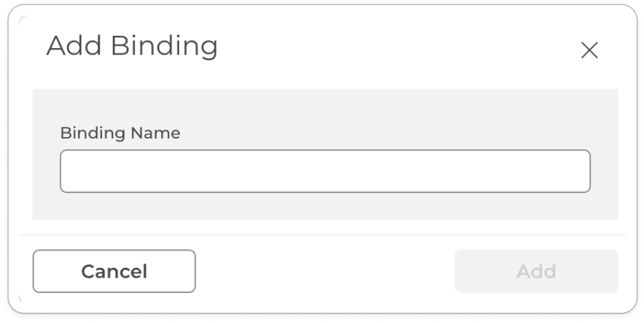Submit the binding using the Add button

tap(536, 271)
